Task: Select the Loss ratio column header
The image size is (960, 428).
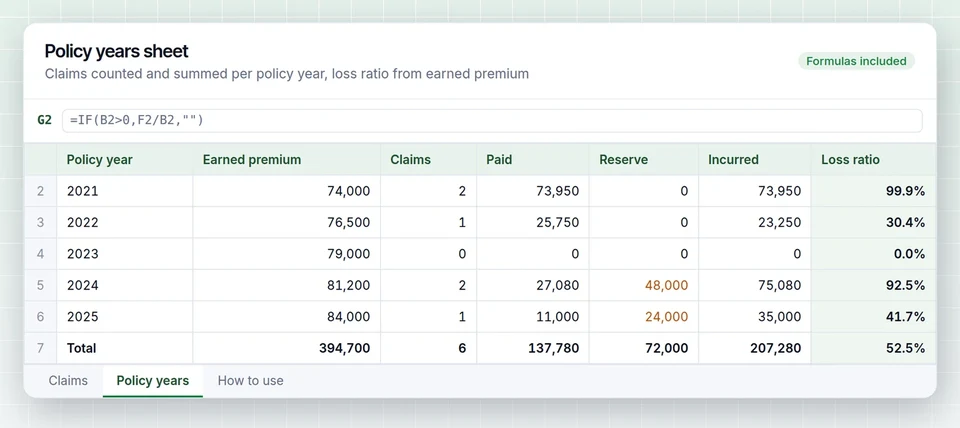Action: tap(874, 160)
